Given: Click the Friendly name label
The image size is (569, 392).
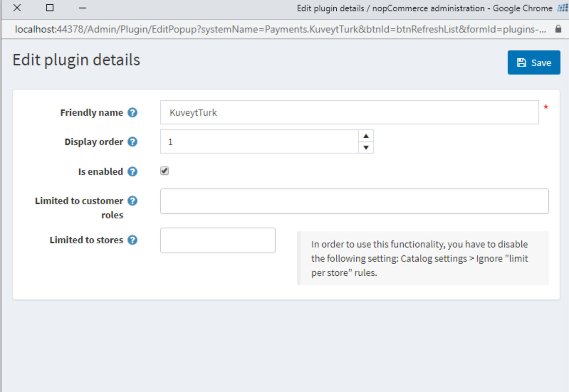Looking at the screenshot, I should (92, 113).
